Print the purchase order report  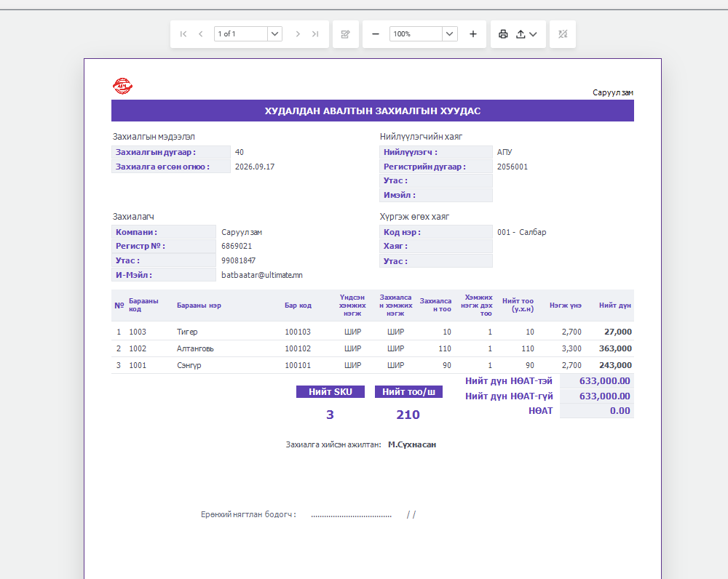(x=503, y=34)
